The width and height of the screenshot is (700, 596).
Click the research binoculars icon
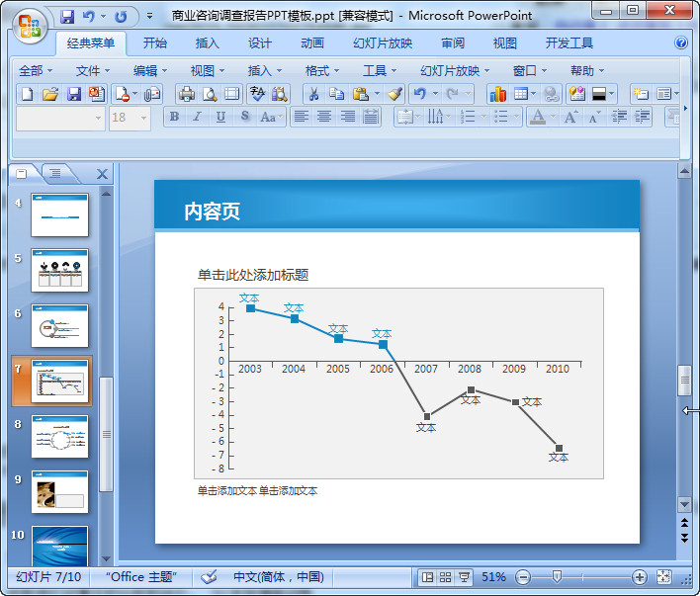click(x=280, y=94)
